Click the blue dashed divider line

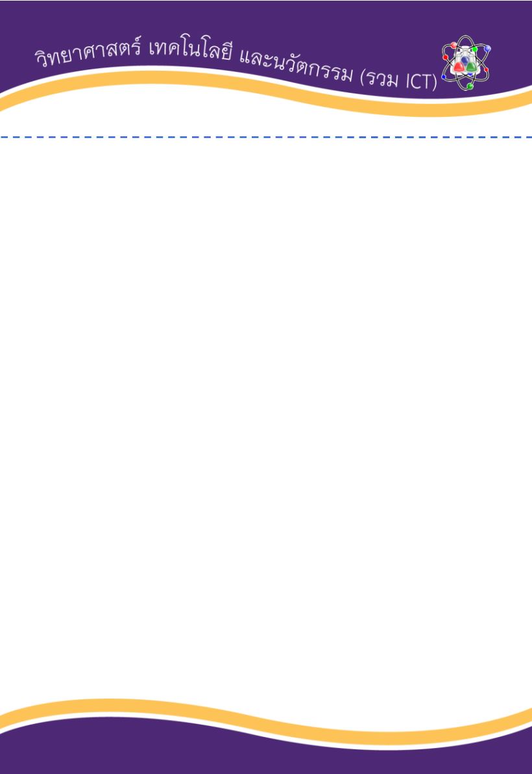pos(266,137)
